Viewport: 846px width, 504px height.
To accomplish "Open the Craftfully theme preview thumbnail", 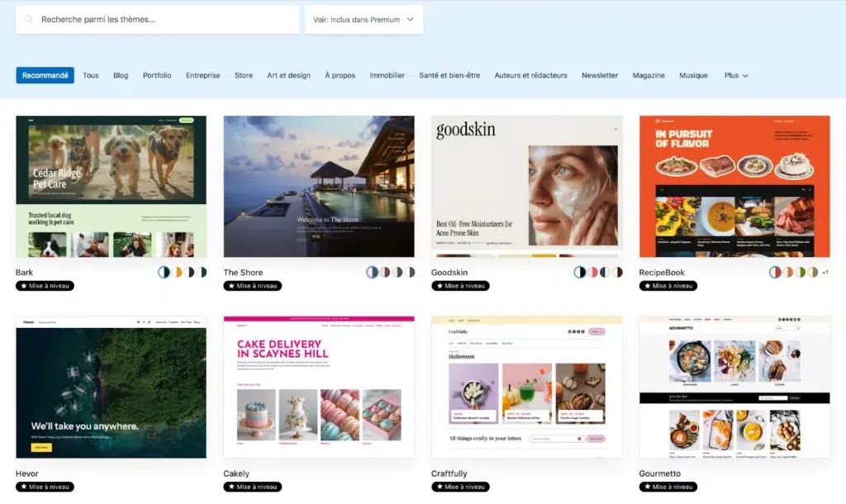I will click(x=526, y=388).
